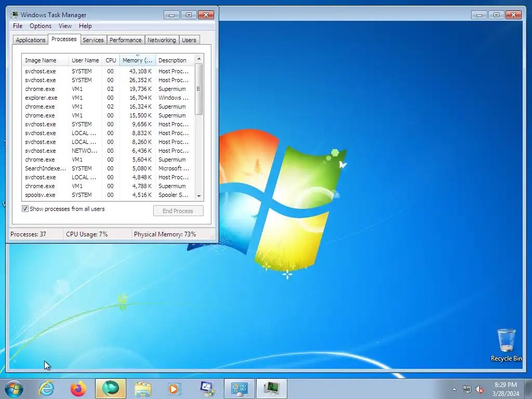
Task: Open the Windows Start menu orb
Action: (x=14, y=389)
